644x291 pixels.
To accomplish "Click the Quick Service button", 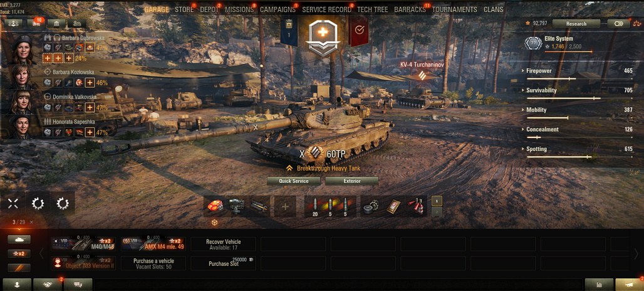I will (294, 181).
